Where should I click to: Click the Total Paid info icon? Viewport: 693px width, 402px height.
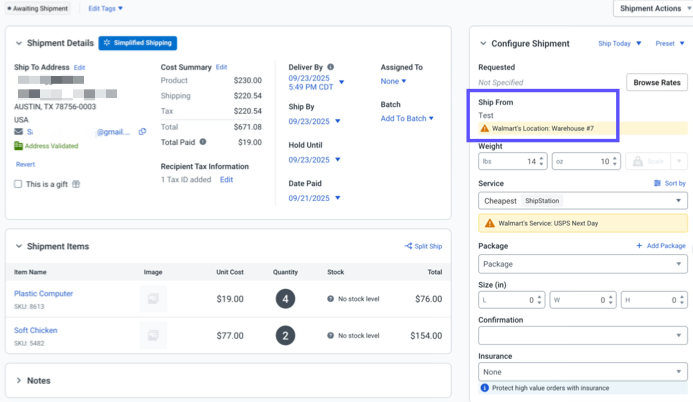point(203,142)
